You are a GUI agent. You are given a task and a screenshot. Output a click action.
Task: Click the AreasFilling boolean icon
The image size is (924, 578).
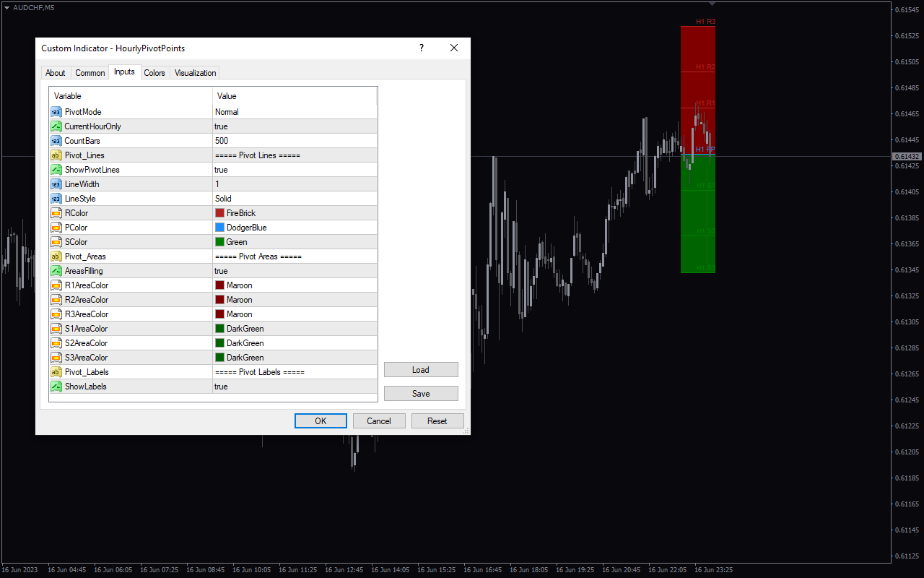click(x=56, y=271)
